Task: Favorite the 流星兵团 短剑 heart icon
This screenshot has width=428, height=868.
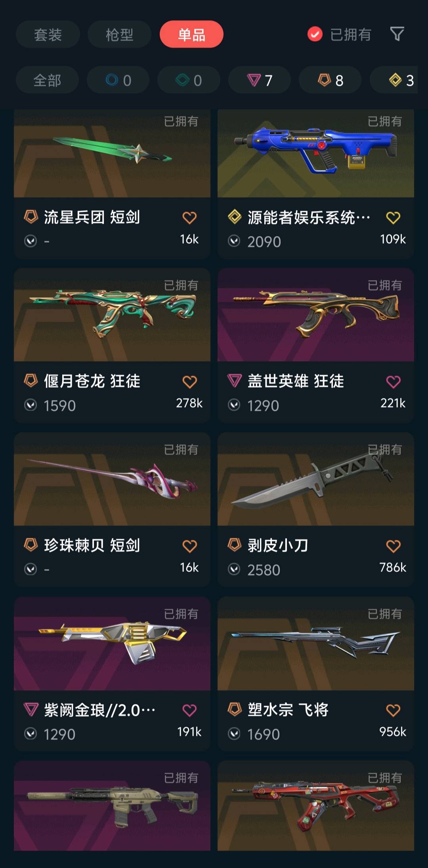Action: tap(189, 217)
